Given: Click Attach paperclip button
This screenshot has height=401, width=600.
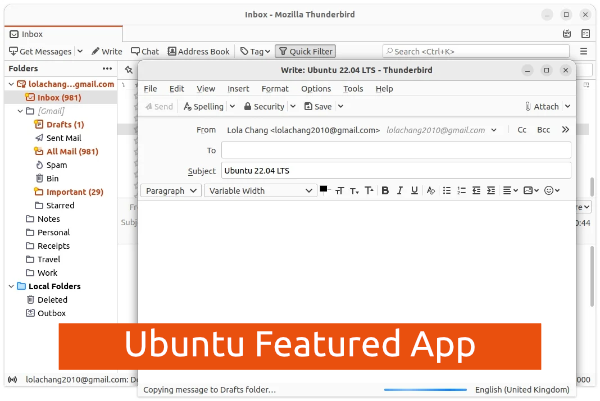Looking at the screenshot, I should tap(542, 107).
